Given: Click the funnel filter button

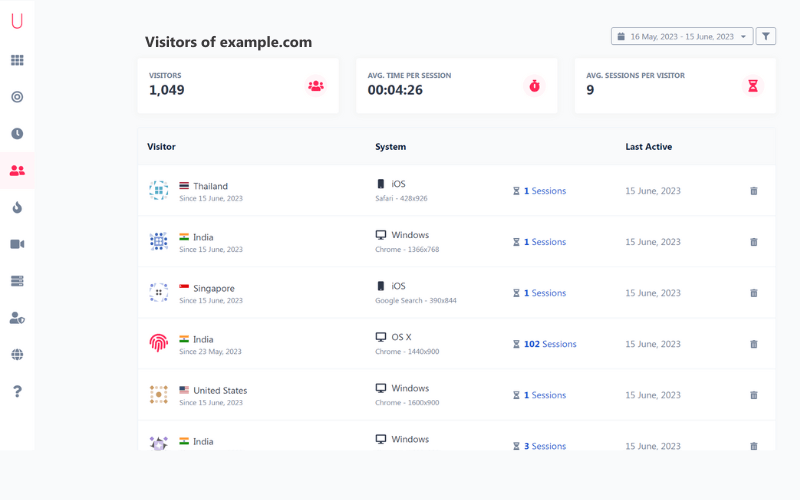Looking at the screenshot, I should point(766,36).
